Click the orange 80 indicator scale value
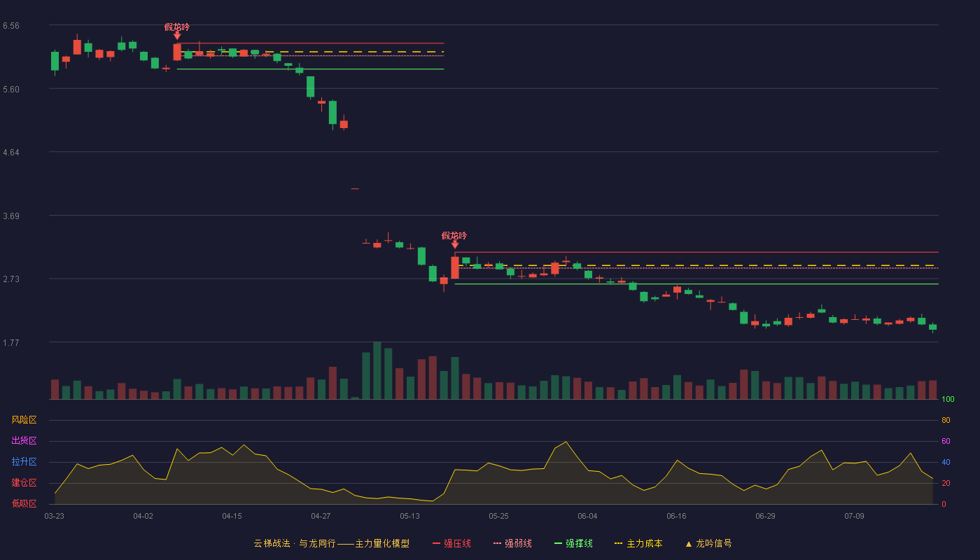This screenshot has height=560, width=980. [946, 420]
